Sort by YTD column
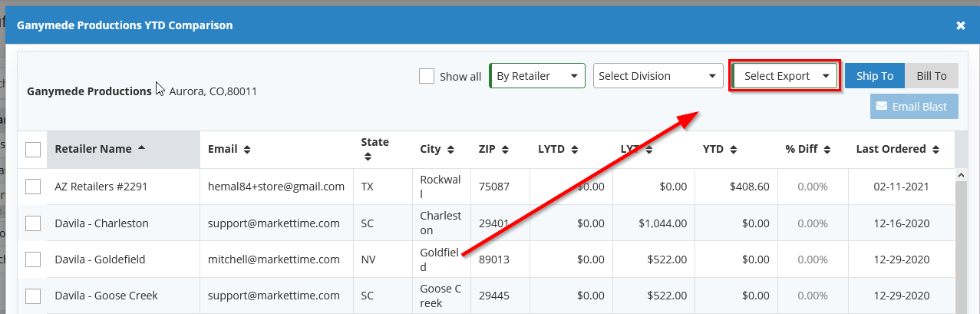Image resolution: width=980 pixels, height=314 pixels. click(736, 149)
